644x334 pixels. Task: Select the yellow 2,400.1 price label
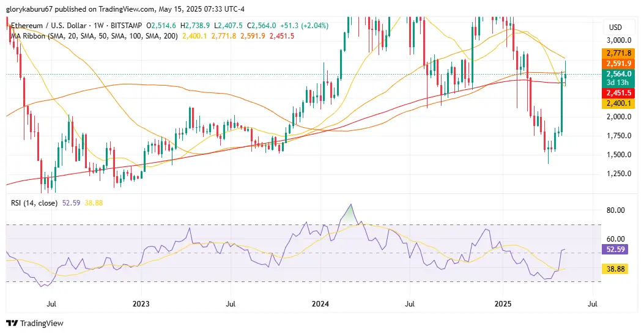[618, 103]
